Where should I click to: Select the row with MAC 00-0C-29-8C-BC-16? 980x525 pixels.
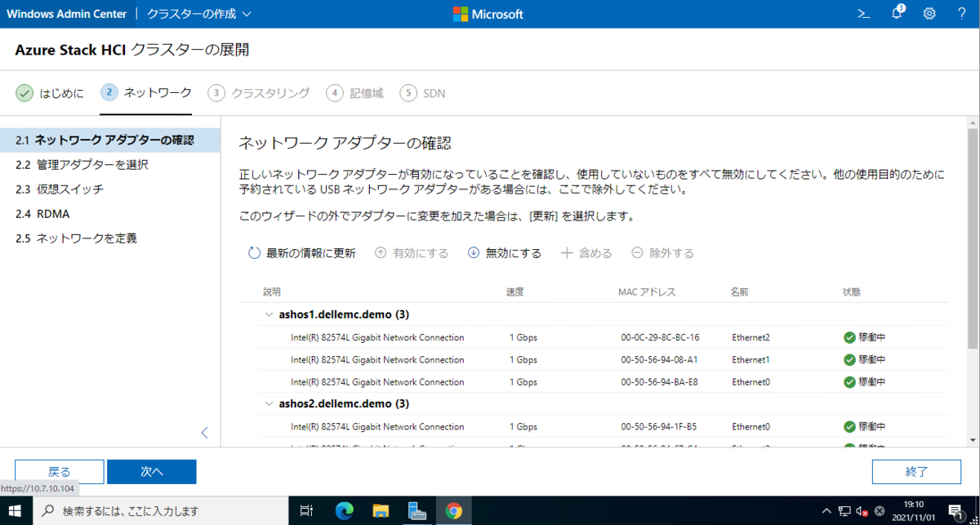coord(603,337)
